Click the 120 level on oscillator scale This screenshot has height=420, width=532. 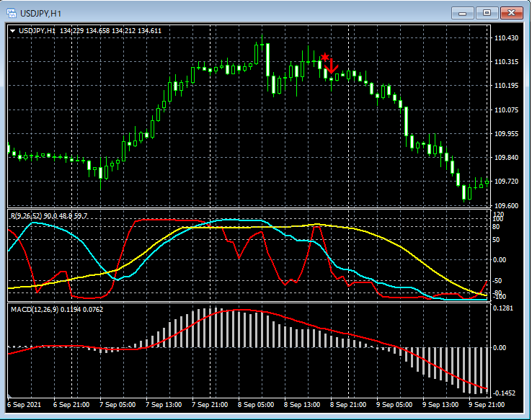click(497, 215)
